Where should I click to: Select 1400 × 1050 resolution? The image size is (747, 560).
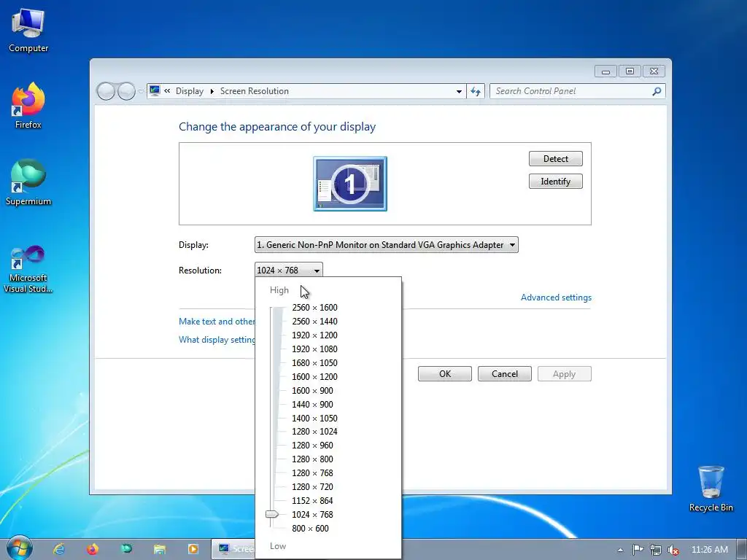[x=314, y=418]
